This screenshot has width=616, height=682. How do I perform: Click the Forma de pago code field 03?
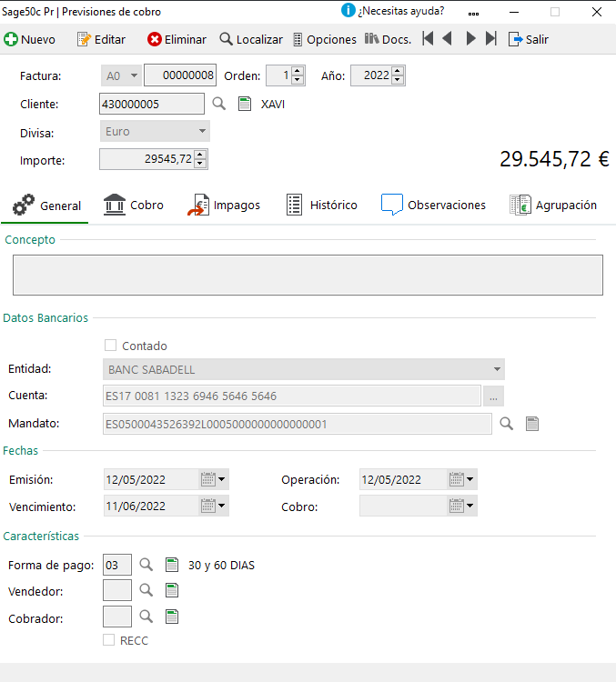(x=117, y=565)
